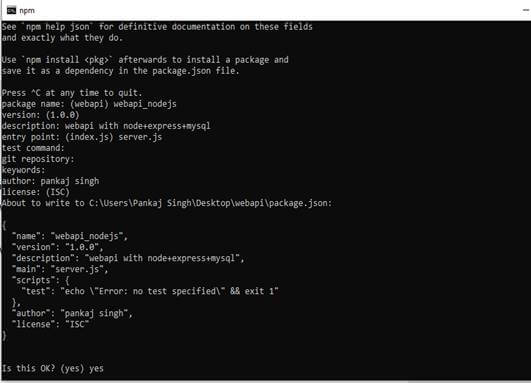This screenshot has width=531, height=383.
Task: Click the "main": "server.js" JSON line
Action: point(60,269)
